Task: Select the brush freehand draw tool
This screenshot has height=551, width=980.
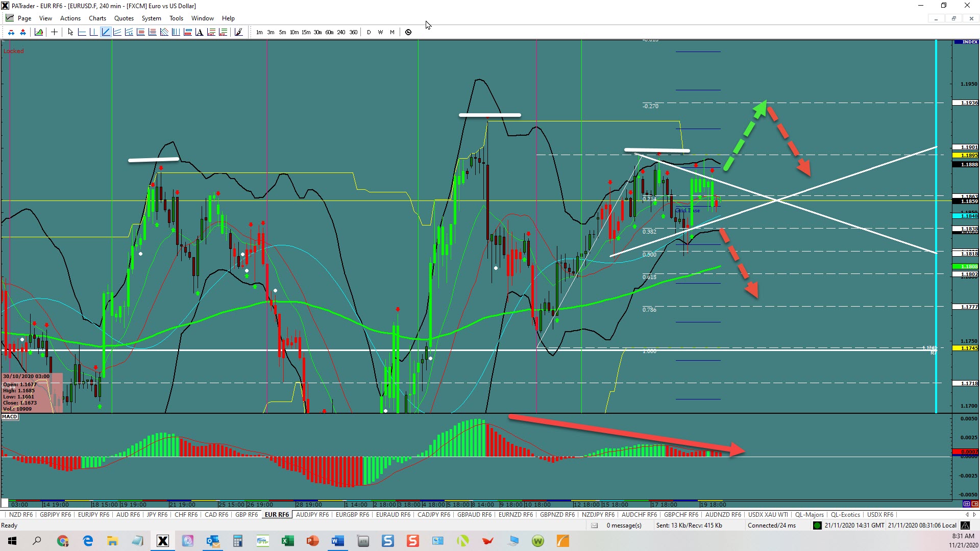Action: pyautogui.click(x=238, y=32)
